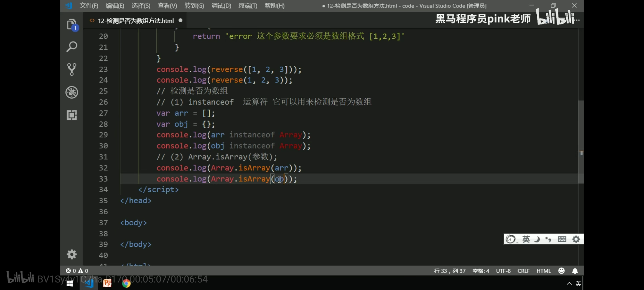The image size is (644, 290).
Task: Select the 12-检测是否为数组方法.html tab
Action: click(136, 21)
